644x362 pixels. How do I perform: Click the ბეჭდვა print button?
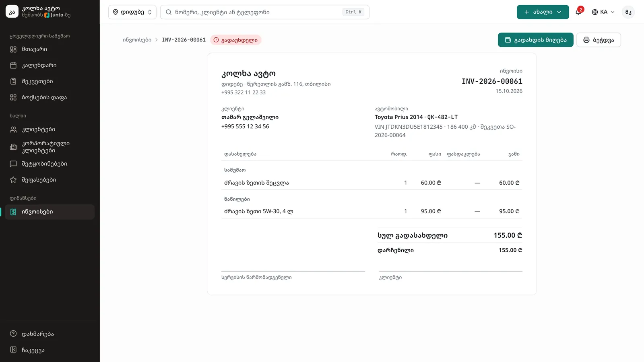point(599,40)
